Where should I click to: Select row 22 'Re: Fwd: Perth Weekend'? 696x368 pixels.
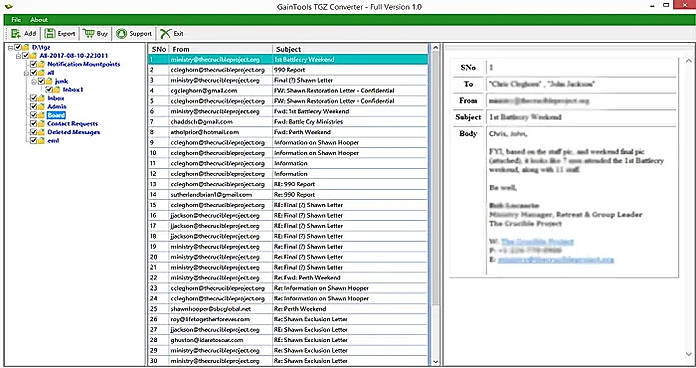tap(288, 278)
